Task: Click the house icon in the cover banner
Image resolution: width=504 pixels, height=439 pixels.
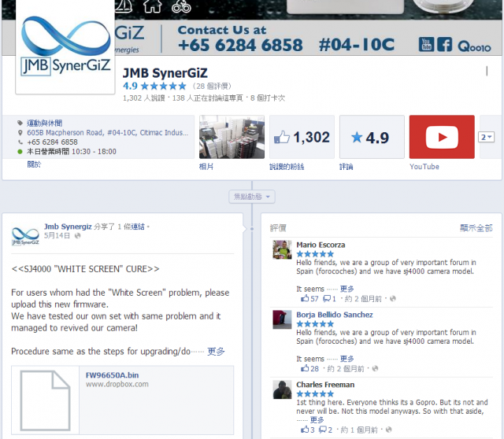Action: pos(152,6)
